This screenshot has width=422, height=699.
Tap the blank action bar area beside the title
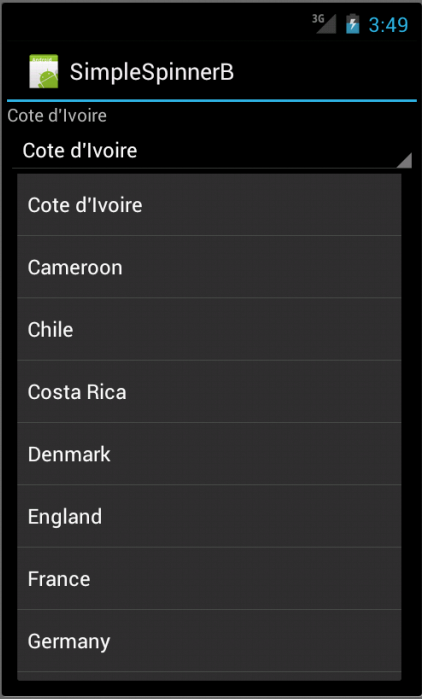(x=325, y=71)
